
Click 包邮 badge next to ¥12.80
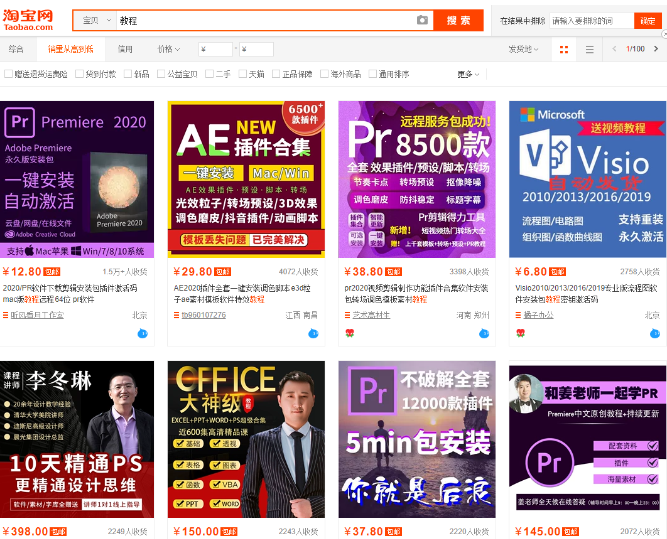coord(52,272)
